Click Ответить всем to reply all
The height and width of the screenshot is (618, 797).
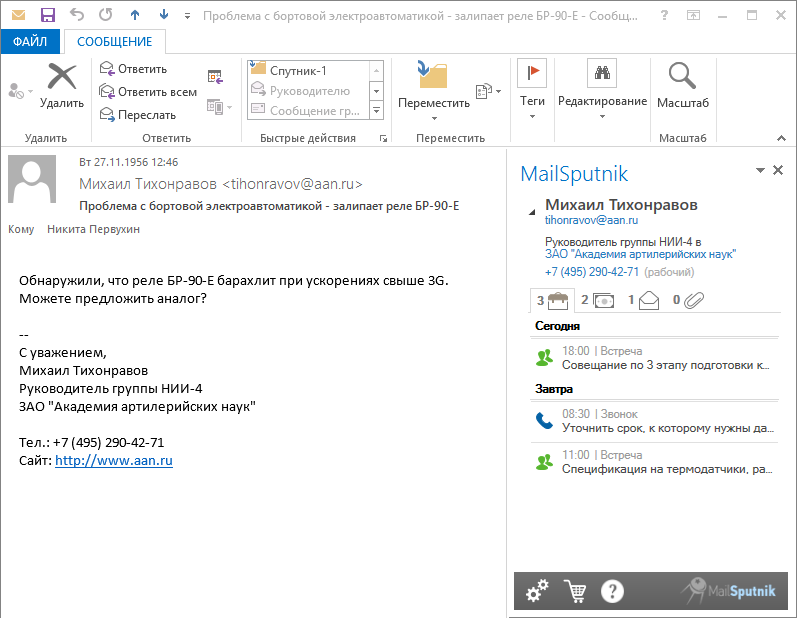[x=148, y=92]
